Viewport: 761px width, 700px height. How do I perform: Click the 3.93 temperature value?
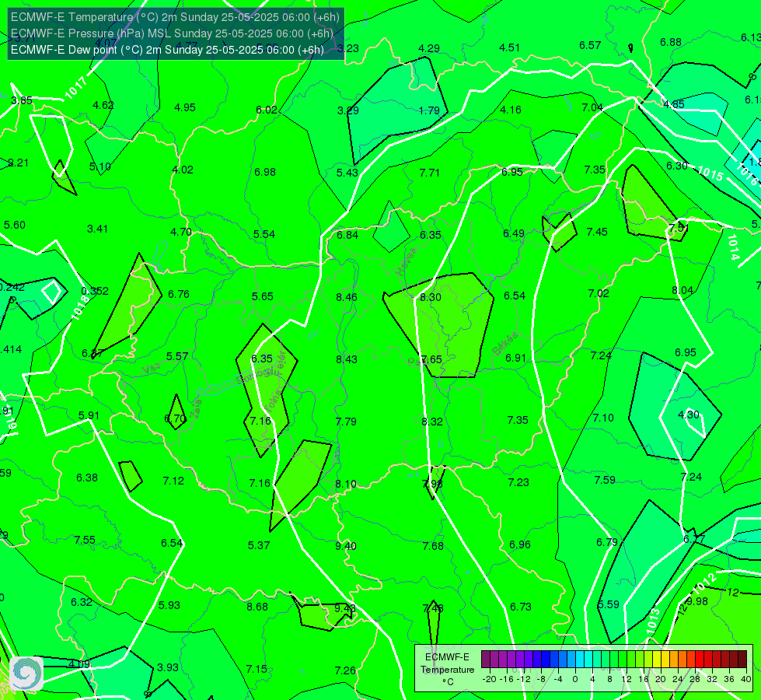click(x=167, y=667)
